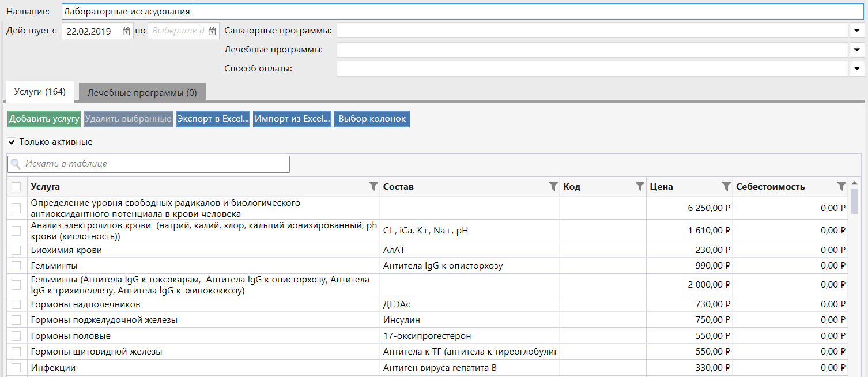Open the Способ оплаты dropdown
The height and width of the screenshot is (377, 868).
pyautogui.click(x=857, y=69)
